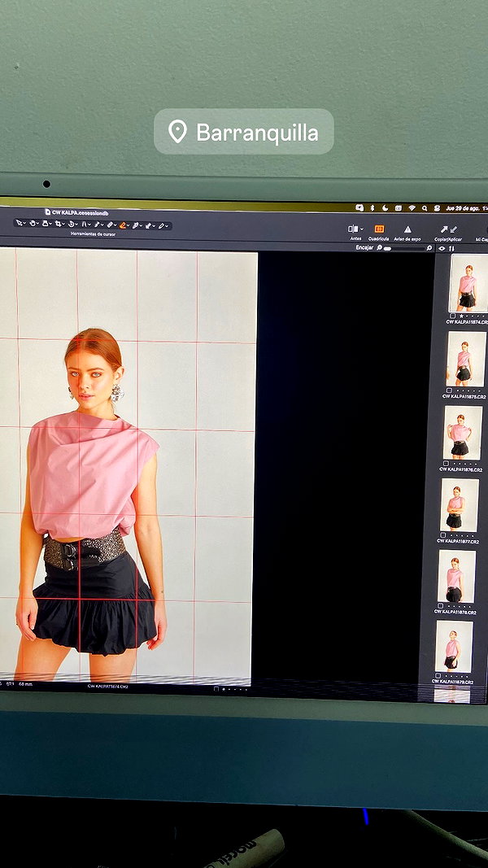The image size is (488, 868).
Task: Click the Herramientas de cursor label
Action: point(93,234)
